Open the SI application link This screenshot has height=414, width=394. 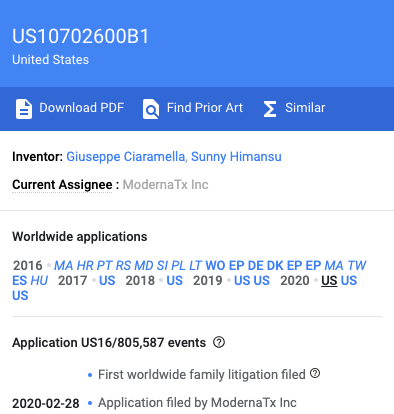coord(162,266)
